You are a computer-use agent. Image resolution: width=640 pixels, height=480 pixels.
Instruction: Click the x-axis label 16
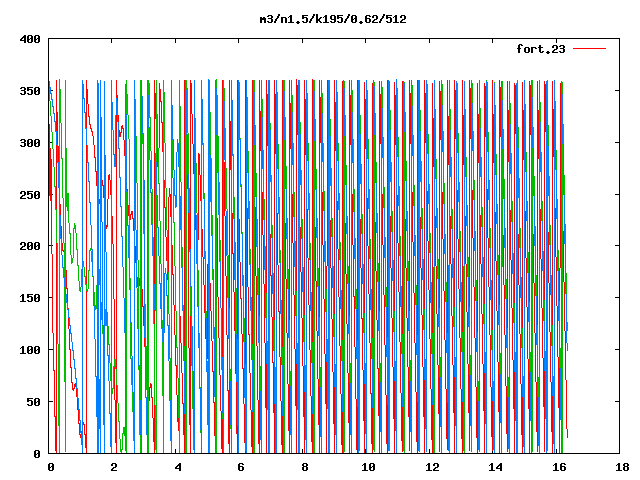click(559, 467)
